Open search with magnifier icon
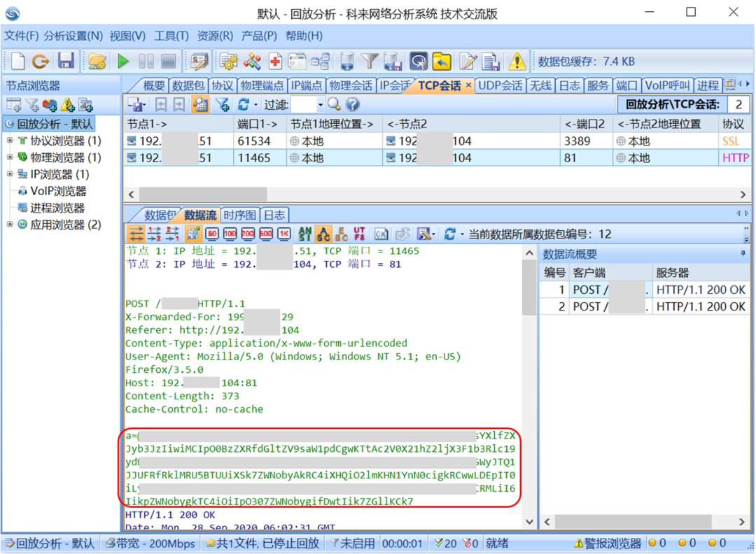 (x=334, y=104)
